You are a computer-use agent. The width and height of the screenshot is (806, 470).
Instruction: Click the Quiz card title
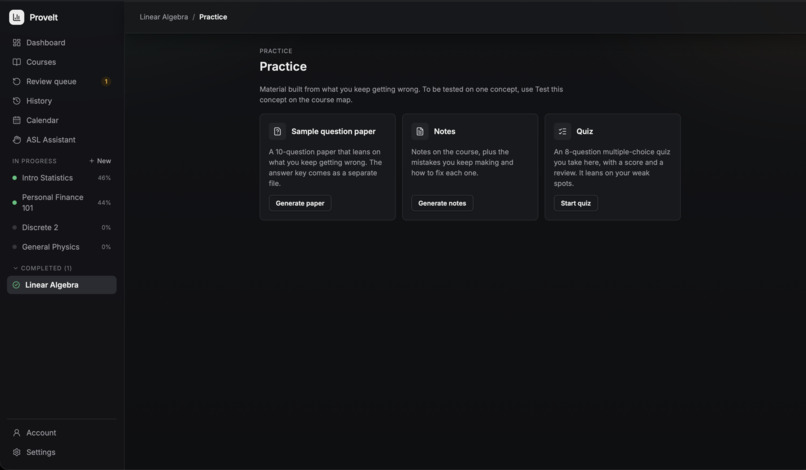(x=584, y=132)
